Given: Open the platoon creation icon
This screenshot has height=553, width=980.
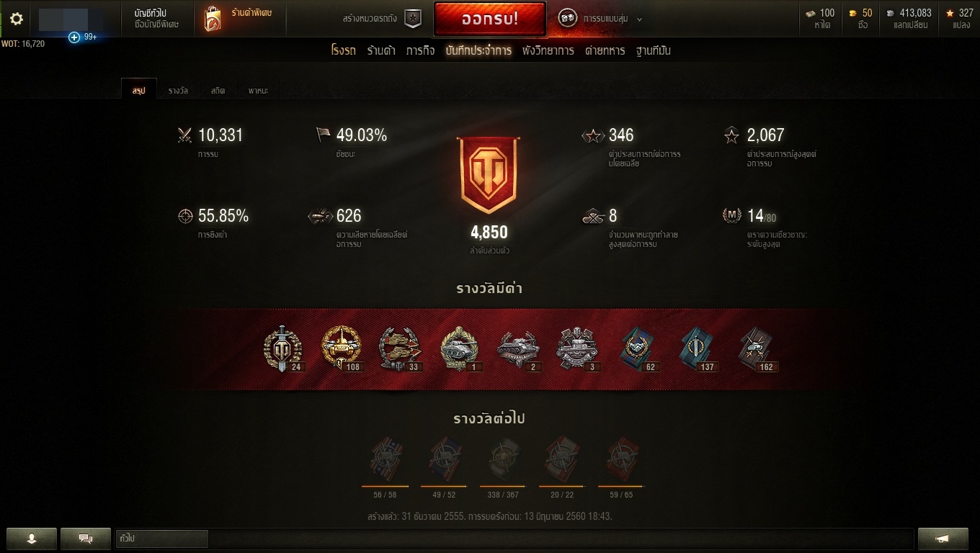Looking at the screenshot, I should (413, 19).
